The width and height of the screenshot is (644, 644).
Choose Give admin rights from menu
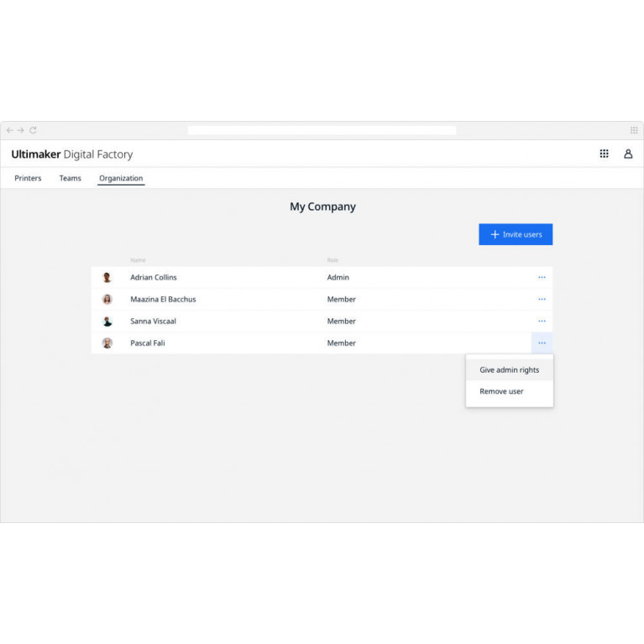(x=509, y=369)
